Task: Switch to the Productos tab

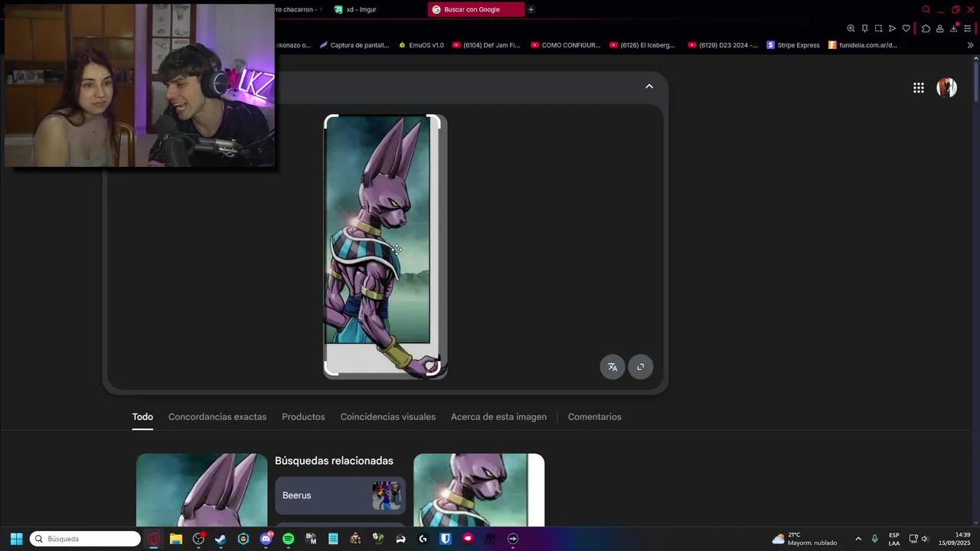Action: pyautogui.click(x=303, y=417)
